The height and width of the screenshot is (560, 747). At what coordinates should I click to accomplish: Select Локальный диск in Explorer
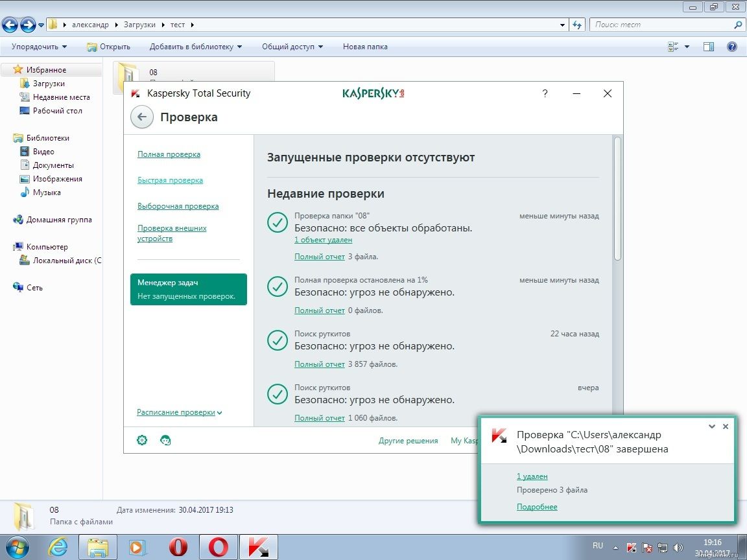[x=67, y=261]
